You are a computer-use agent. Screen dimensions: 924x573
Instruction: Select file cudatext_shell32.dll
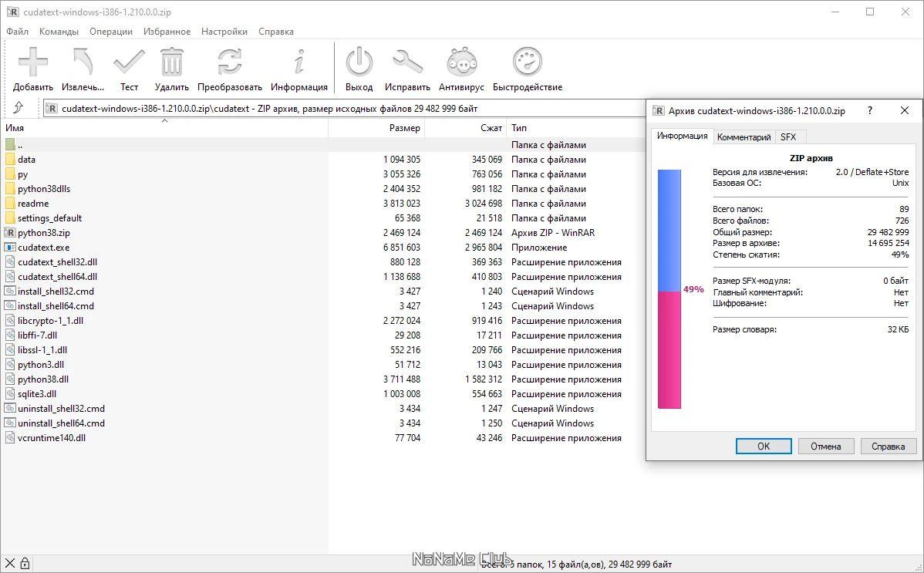57,261
